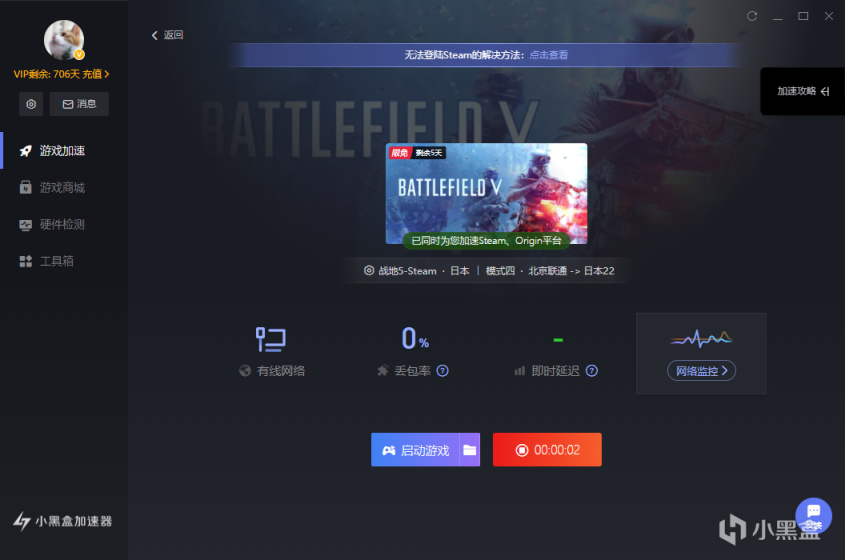This screenshot has width=845, height=560.
Task: Close the accelerator window
Action: tap(829, 16)
